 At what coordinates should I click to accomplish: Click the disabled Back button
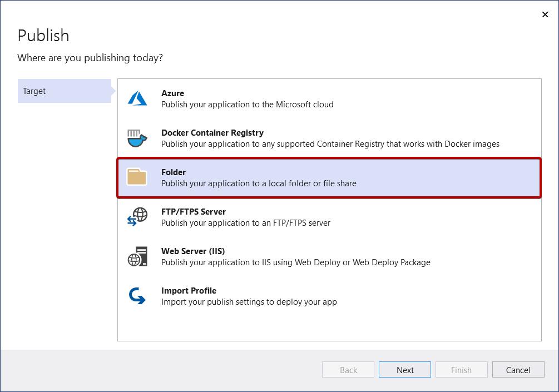click(348, 369)
